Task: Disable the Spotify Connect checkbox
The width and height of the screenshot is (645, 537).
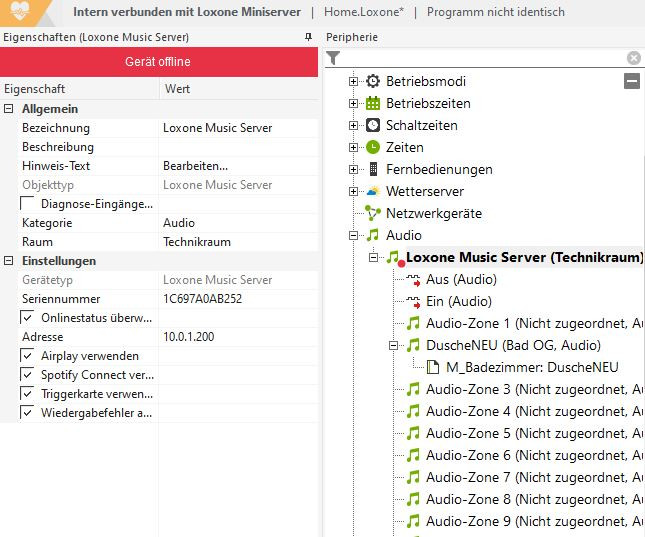Action: coord(27,374)
